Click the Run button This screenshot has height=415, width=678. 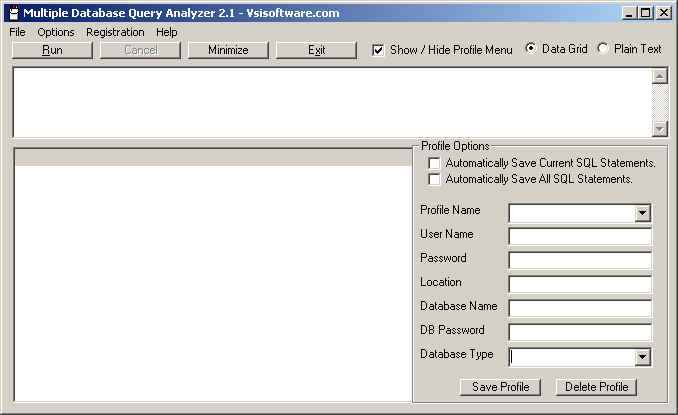[52, 50]
